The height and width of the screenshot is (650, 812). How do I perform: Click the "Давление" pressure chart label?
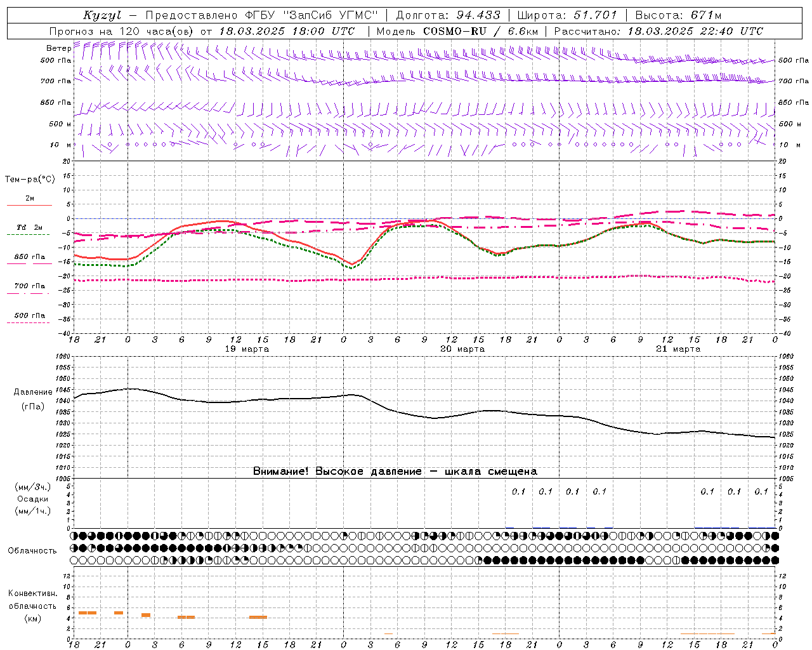pos(33,392)
